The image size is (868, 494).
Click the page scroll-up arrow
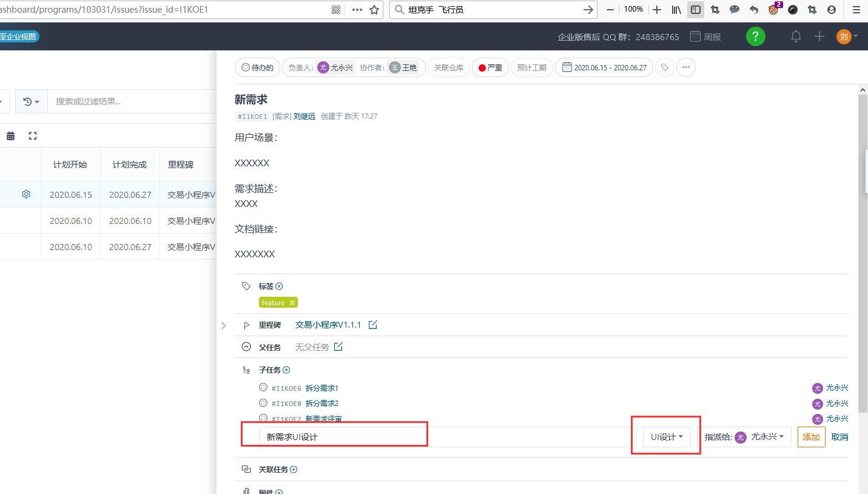tap(863, 90)
